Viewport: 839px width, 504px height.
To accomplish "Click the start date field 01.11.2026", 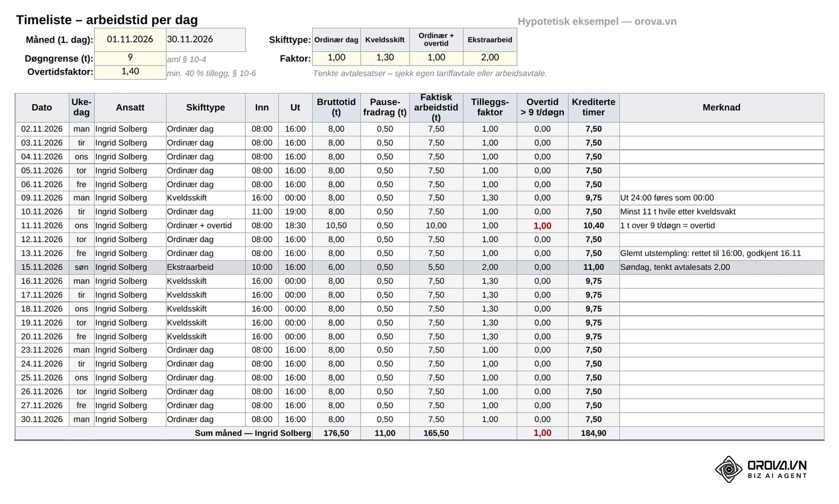I will coord(130,40).
